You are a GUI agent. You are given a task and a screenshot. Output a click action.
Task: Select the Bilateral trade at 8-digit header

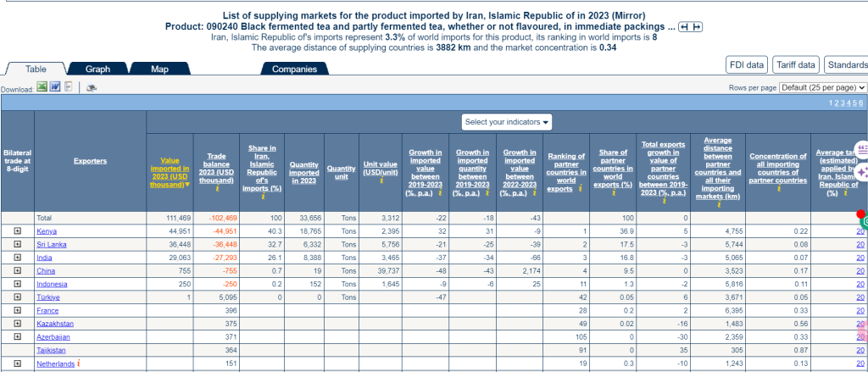click(18, 161)
